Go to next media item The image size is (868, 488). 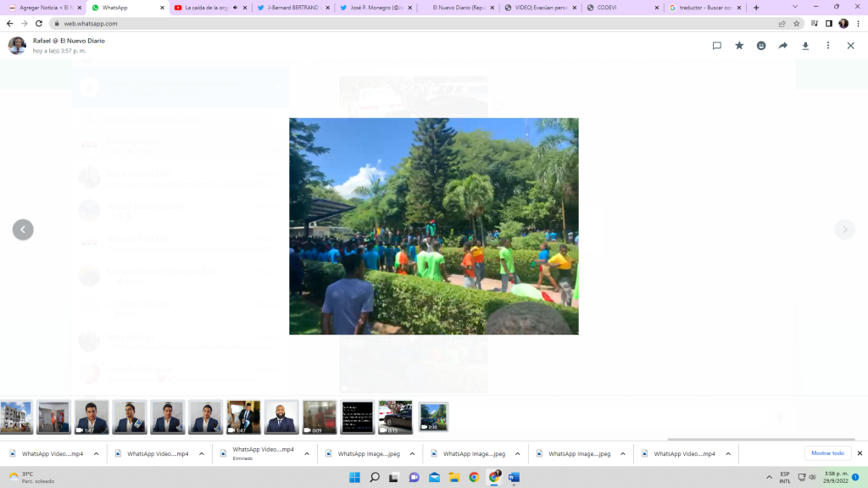[x=844, y=230]
